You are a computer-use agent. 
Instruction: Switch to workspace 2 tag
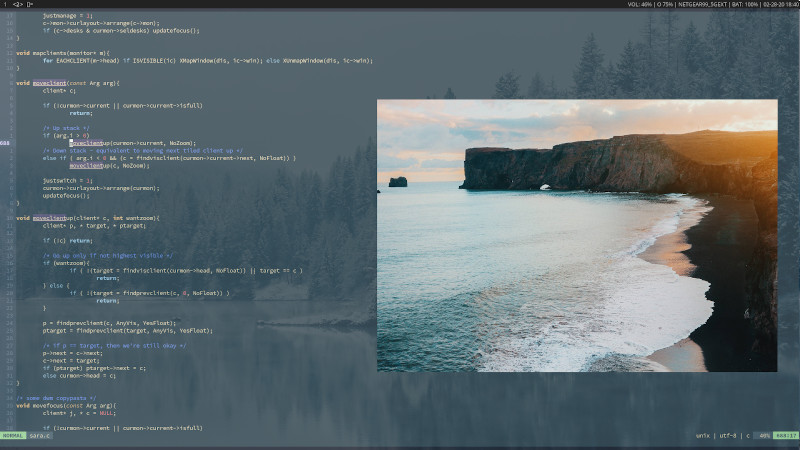(17, 4)
